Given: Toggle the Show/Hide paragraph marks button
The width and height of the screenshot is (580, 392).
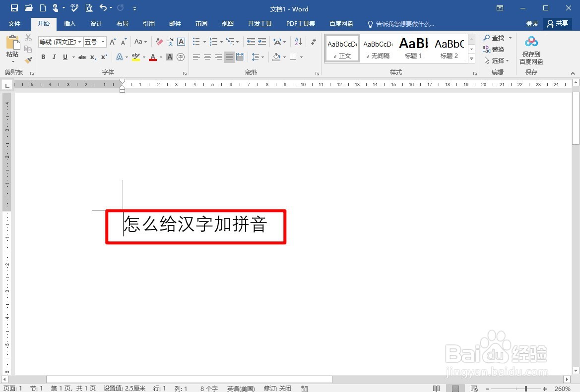Looking at the screenshot, I should pyautogui.click(x=313, y=42).
